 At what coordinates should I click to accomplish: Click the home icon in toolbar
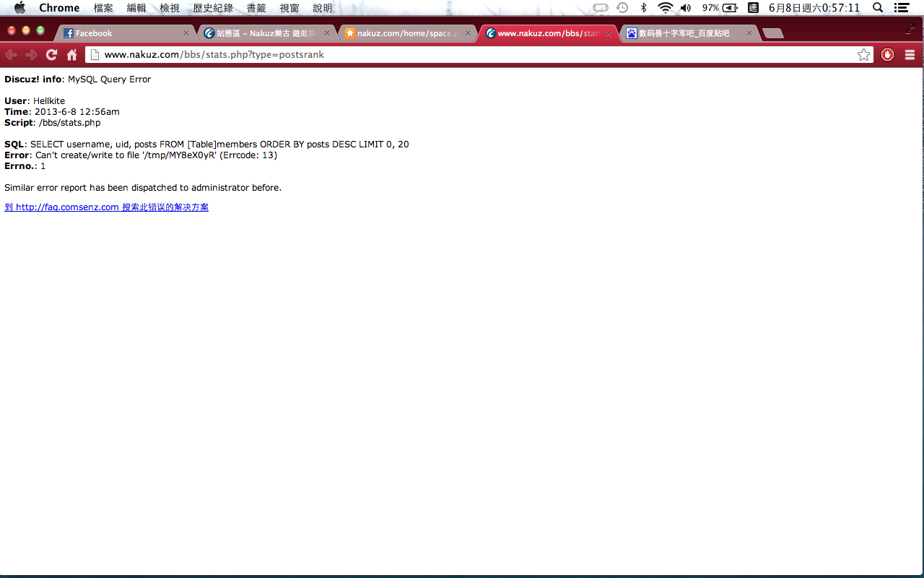tap(71, 55)
